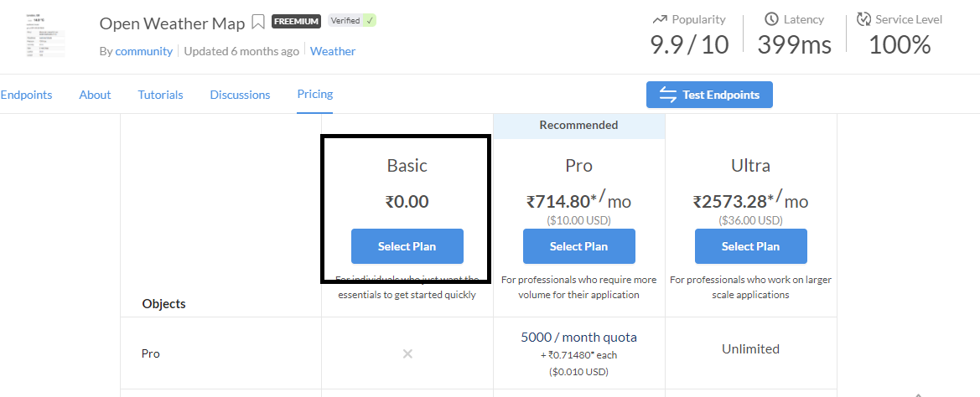Click the Popularity trend arrow icon
Image resolution: width=980 pixels, height=397 pixels.
coord(659,19)
